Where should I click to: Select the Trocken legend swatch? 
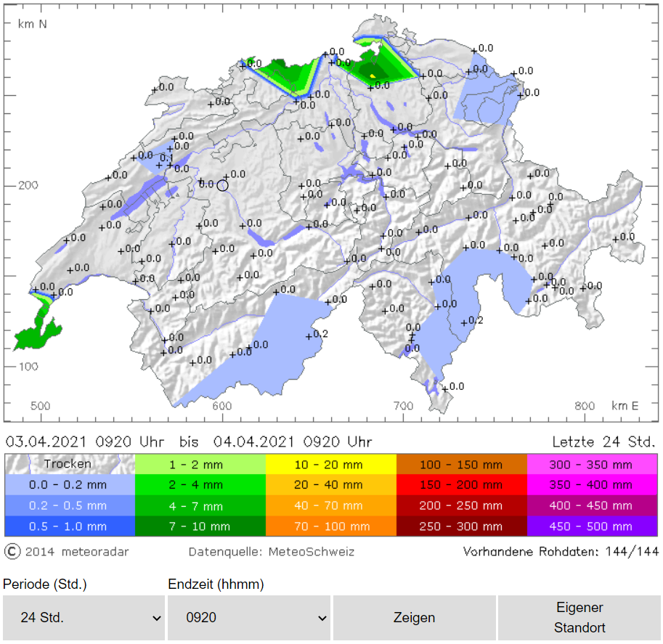70,464
